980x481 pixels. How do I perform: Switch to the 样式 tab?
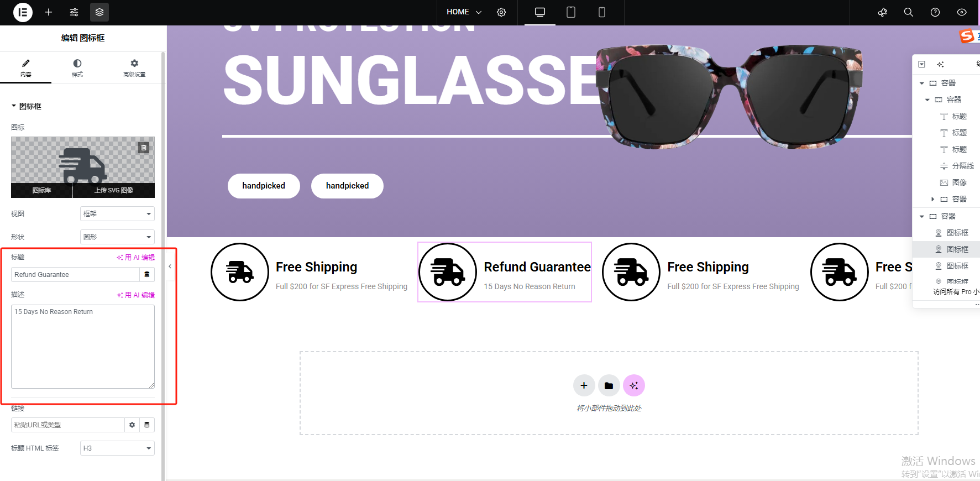point(77,68)
